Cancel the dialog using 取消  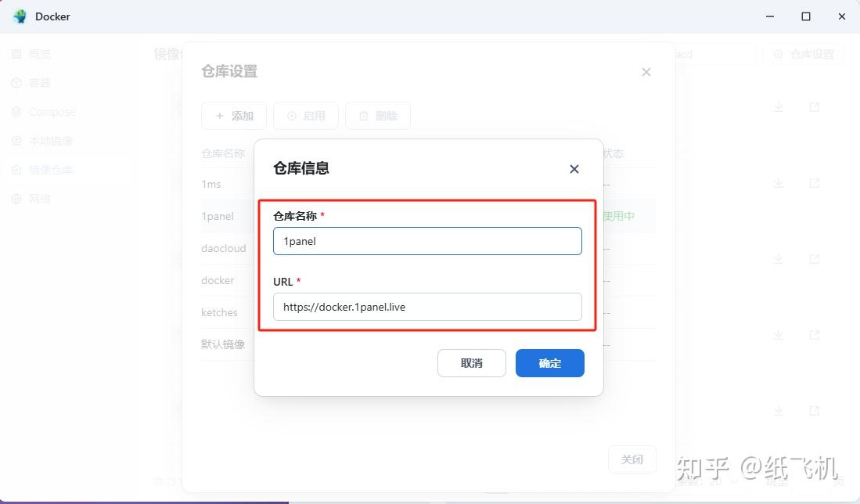471,362
